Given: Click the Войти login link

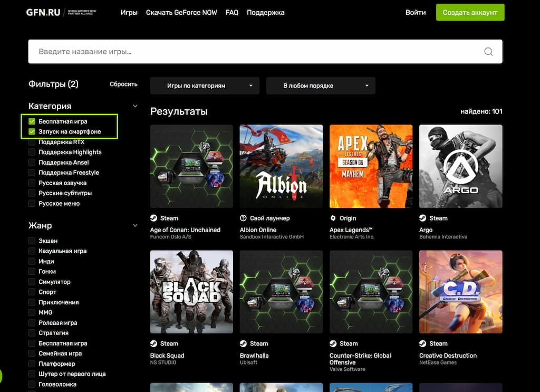Looking at the screenshot, I should point(416,13).
